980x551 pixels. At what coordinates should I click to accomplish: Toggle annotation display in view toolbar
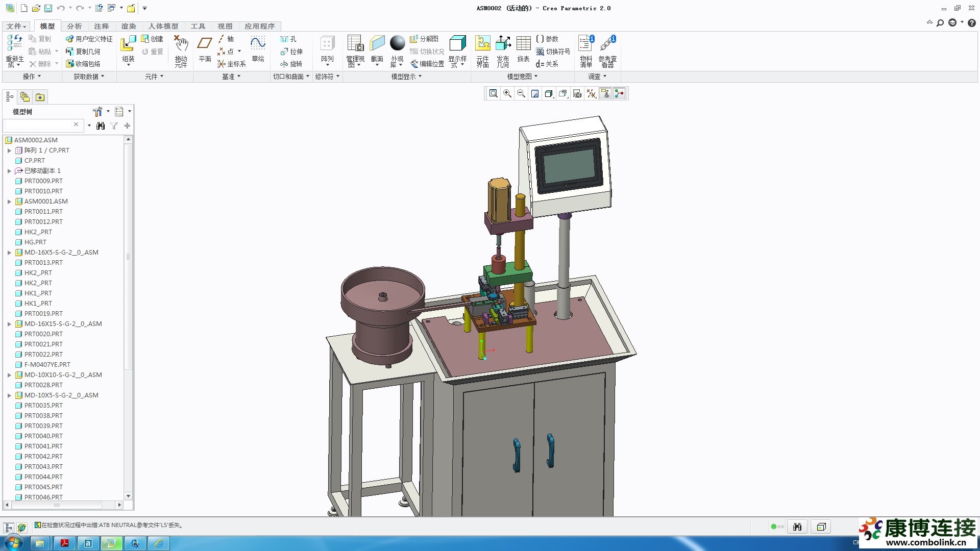coord(605,94)
